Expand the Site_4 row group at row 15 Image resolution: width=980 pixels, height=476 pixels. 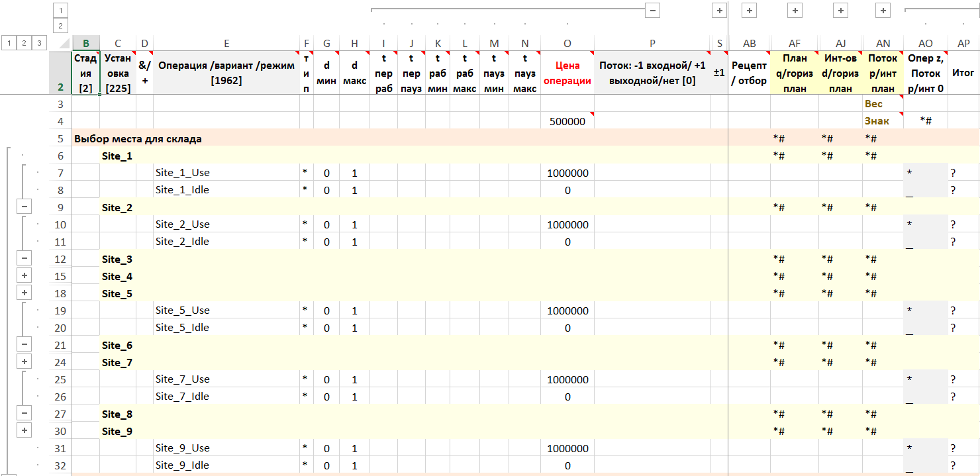(24, 276)
